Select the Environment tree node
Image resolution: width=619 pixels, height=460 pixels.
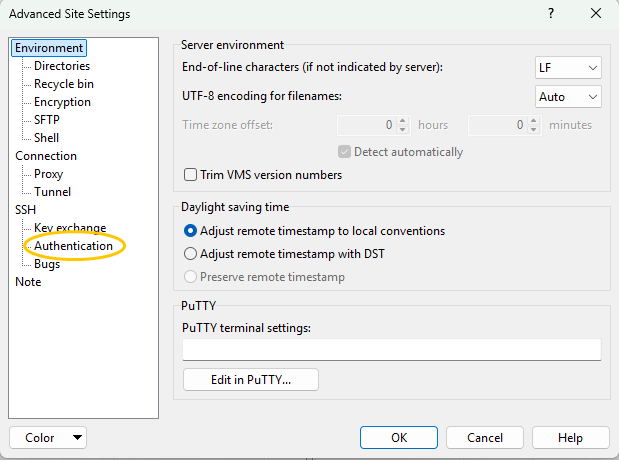49,48
